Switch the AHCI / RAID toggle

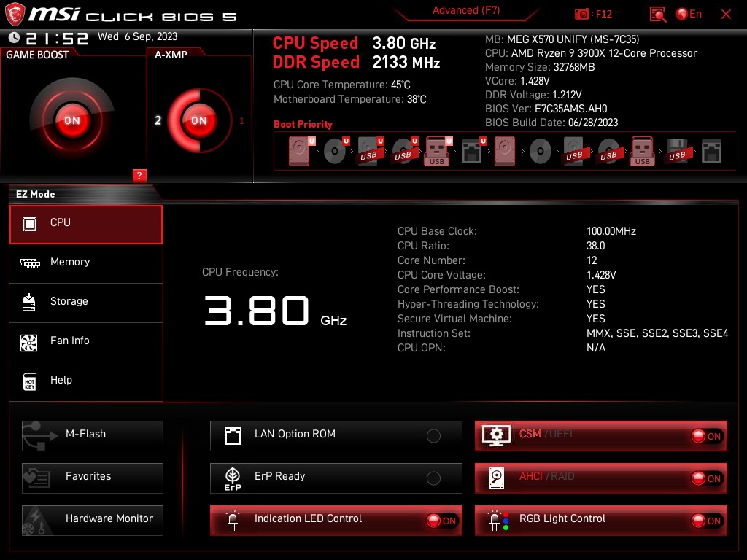[601, 478]
